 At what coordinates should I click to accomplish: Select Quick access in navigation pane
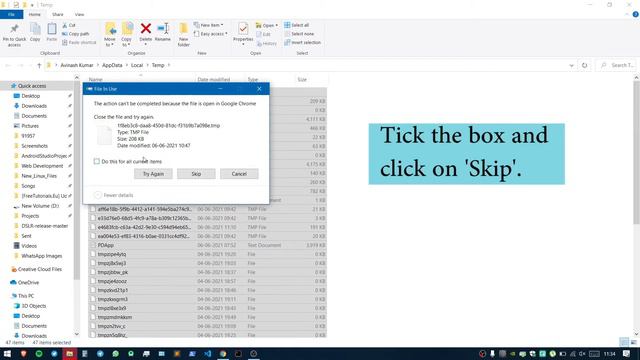pyautogui.click(x=32, y=86)
